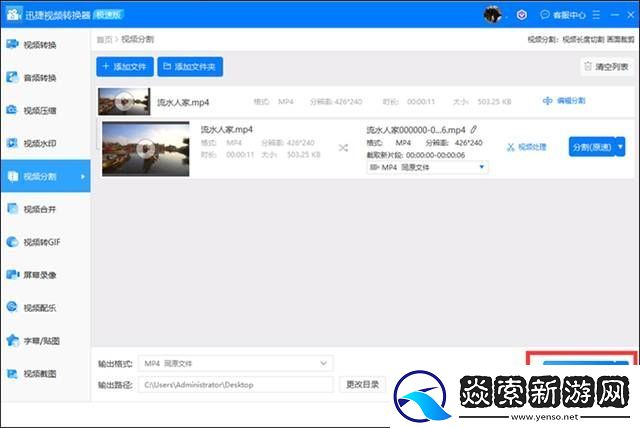Click the 屏幕录像 sidebar icon
The height and width of the screenshot is (428, 640).
pyautogui.click(x=12, y=275)
